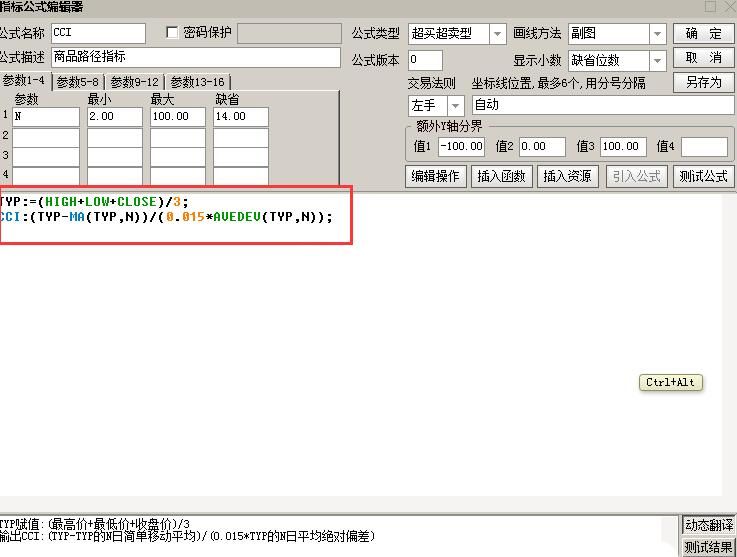The width and height of the screenshot is (737, 557).
Task: Open the 交易法则 左手 dropdown arrow
Action: click(x=455, y=106)
